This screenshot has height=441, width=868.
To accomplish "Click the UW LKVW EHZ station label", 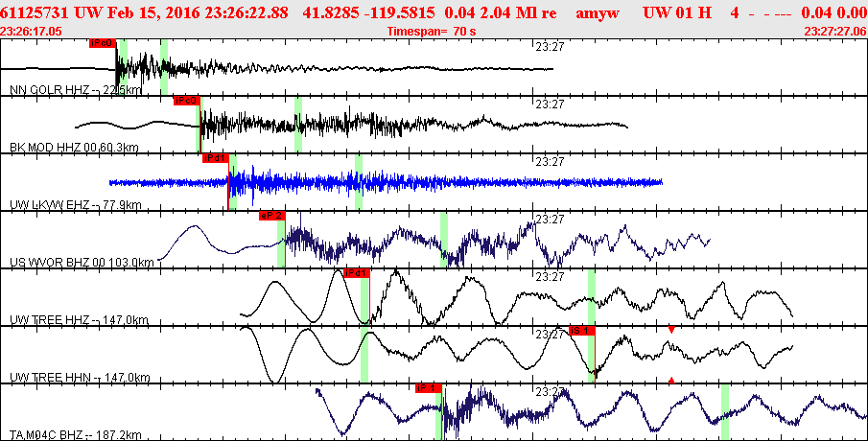I will click(x=76, y=205).
